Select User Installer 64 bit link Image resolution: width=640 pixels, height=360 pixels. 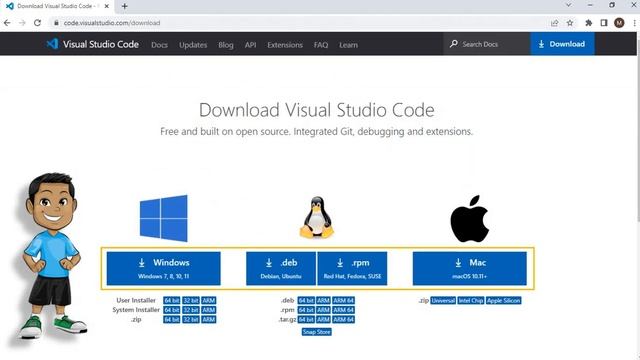point(171,300)
